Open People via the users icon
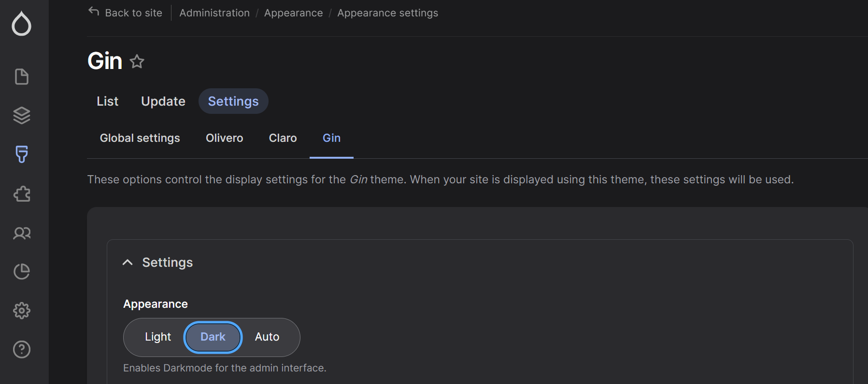Image resolution: width=868 pixels, height=384 pixels. point(22,233)
